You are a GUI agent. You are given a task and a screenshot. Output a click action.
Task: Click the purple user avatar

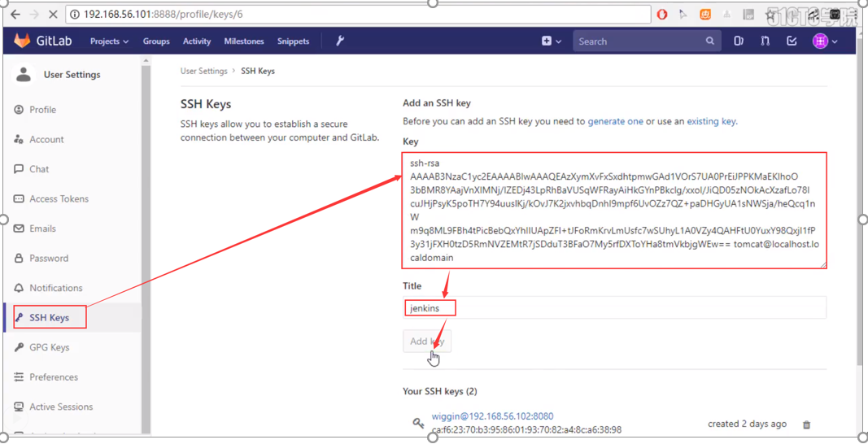(820, 41)
